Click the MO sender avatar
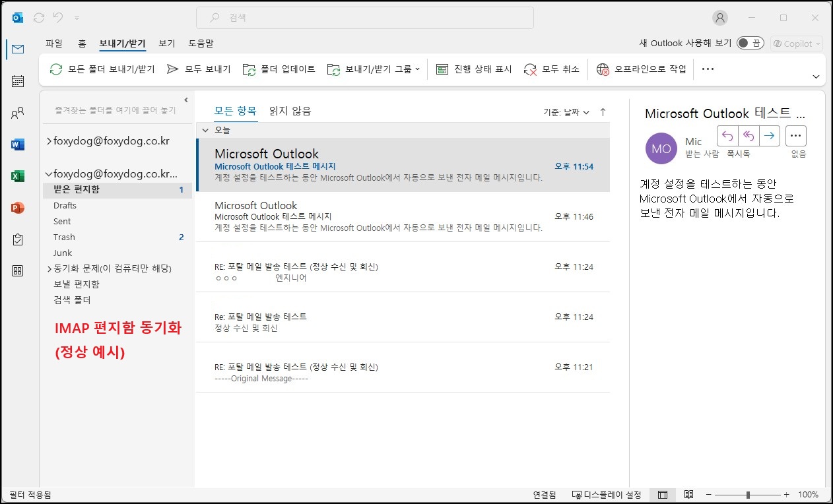 click(x=661, y=148)
